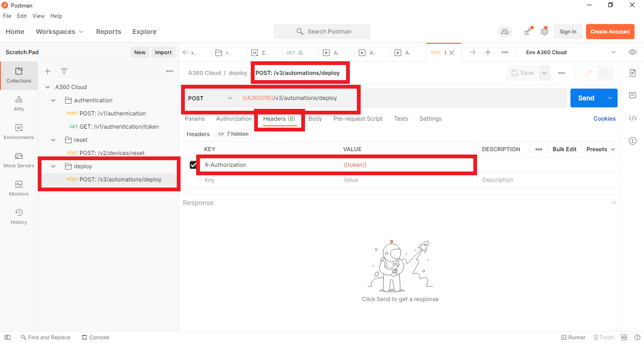Click the filter icon in the collection search box
This screenshot has width=644, height=343.
coord(64,71)
